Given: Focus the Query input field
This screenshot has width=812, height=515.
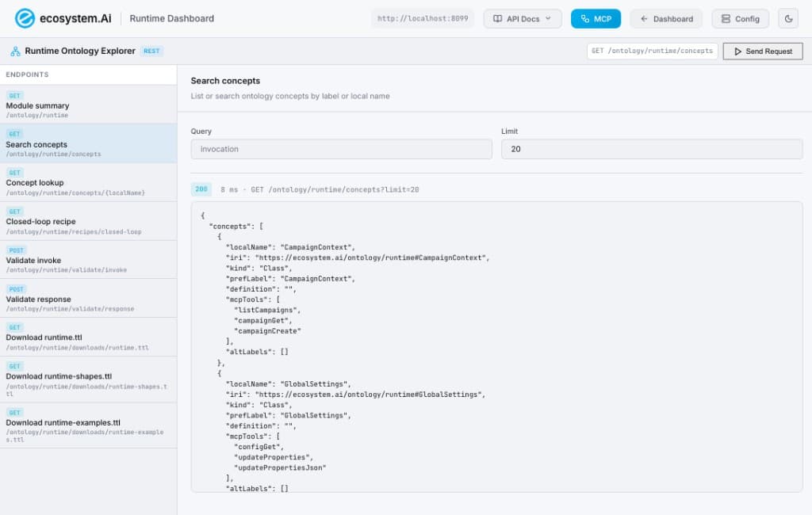Looking at the screenshot, I should click(x=341, y=149).
